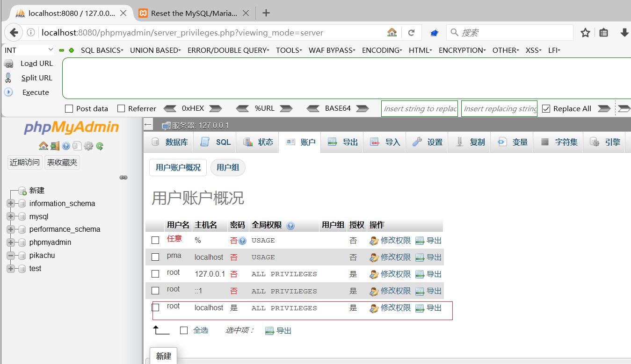Switch to the 状态 tab
Screen dimensions: 631x364
[258, 142]
